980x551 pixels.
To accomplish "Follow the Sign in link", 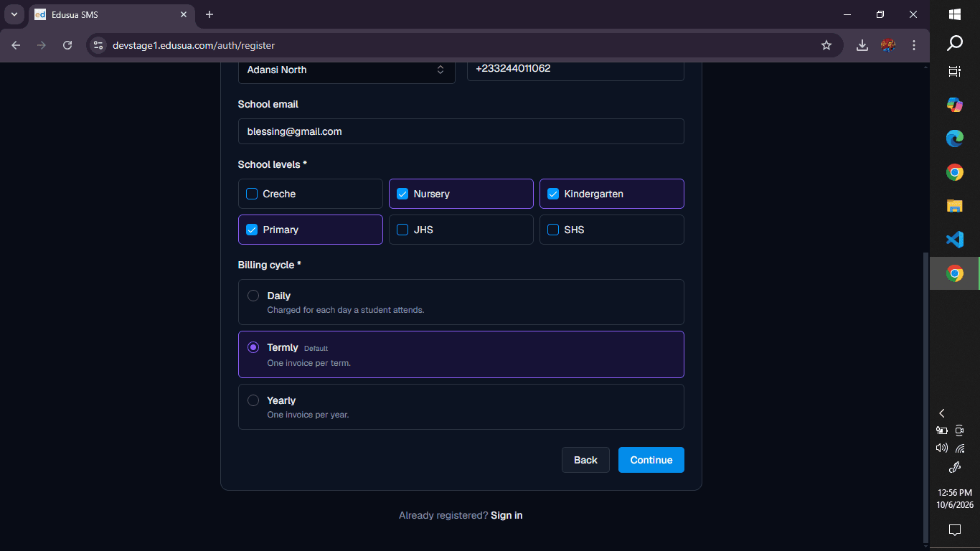I will click(507, 515).
